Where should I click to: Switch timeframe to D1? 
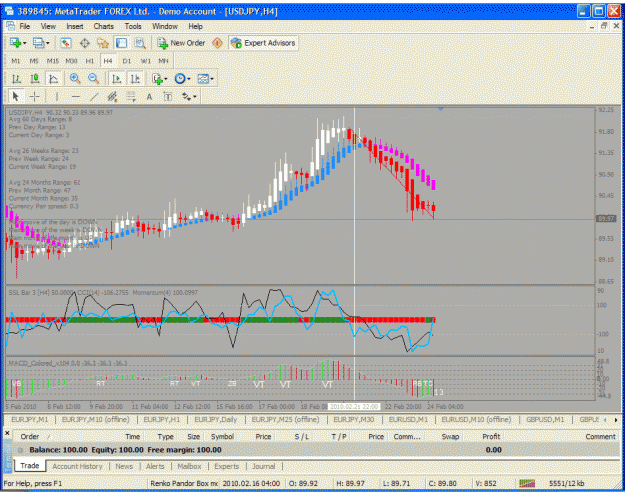127,61
